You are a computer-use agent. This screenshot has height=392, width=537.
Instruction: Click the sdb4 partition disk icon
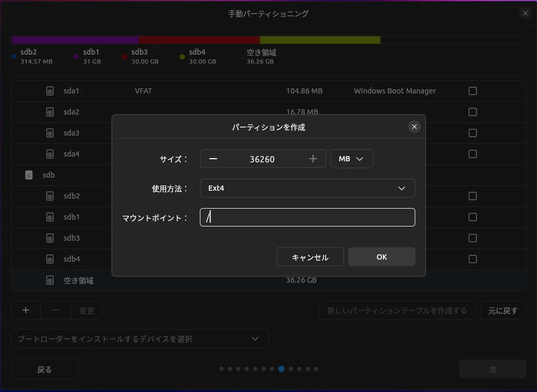tap(50, 259)
